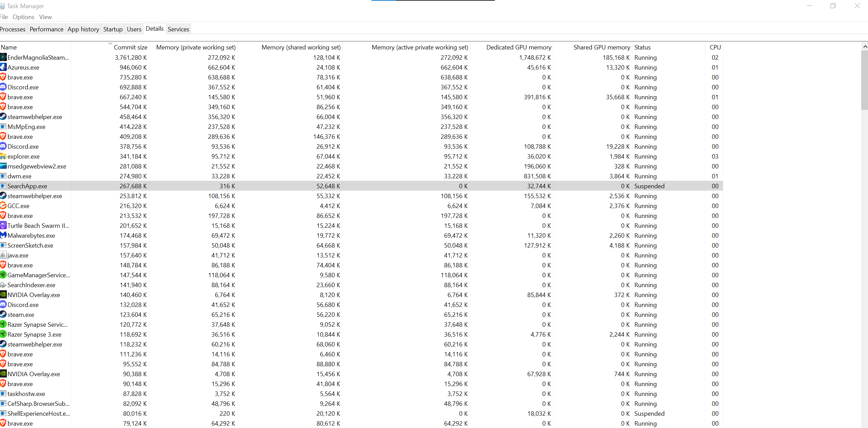Screen dimensions: 868x428
Task: Click the Discord icon with commit size 692,888 K
Action: [3, 87]
